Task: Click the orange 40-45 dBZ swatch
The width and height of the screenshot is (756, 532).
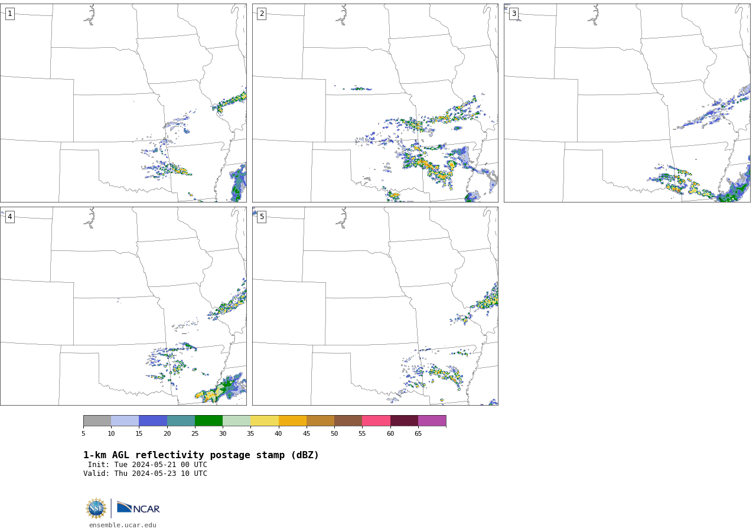Action: coord(292,421)
